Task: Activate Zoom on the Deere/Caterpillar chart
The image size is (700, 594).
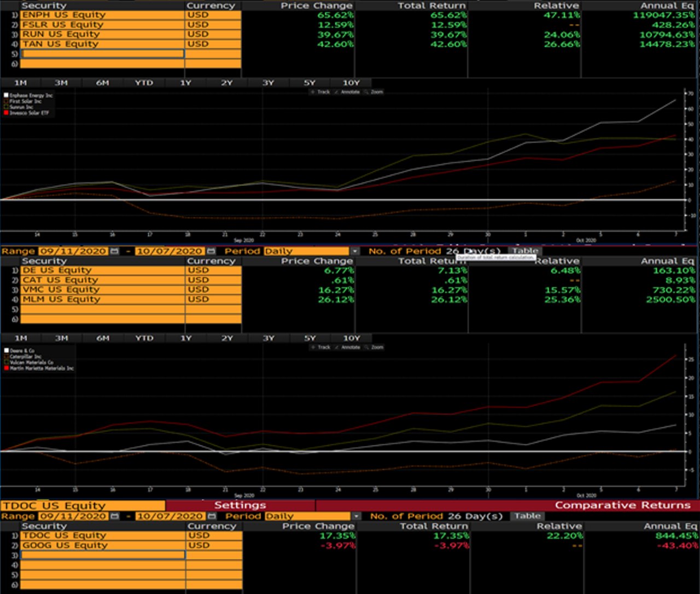Action: point(374,347)
